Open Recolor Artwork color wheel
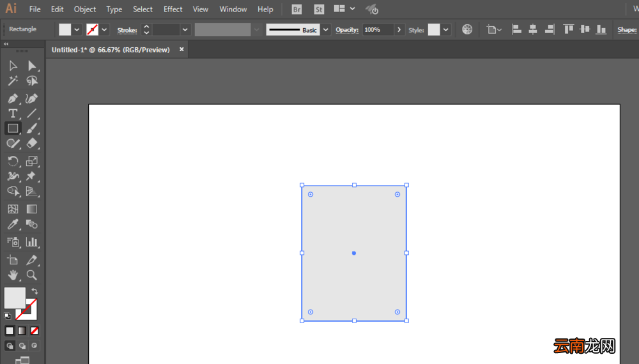The width and height of the screenshot is (639, 364). point(467,29)
